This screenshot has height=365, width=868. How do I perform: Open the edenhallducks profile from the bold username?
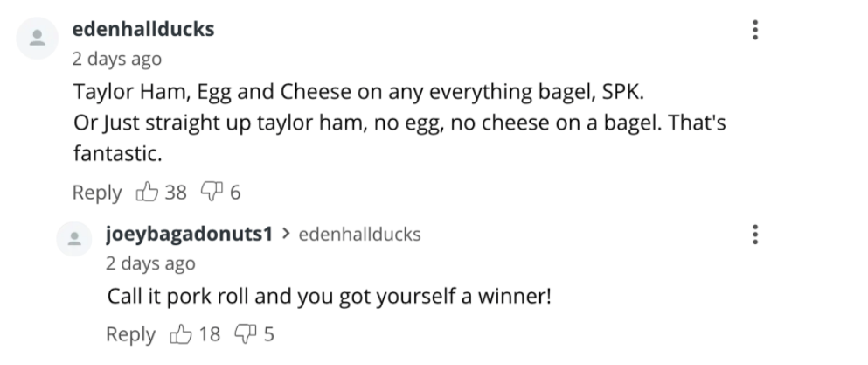[x=143, y=29]
